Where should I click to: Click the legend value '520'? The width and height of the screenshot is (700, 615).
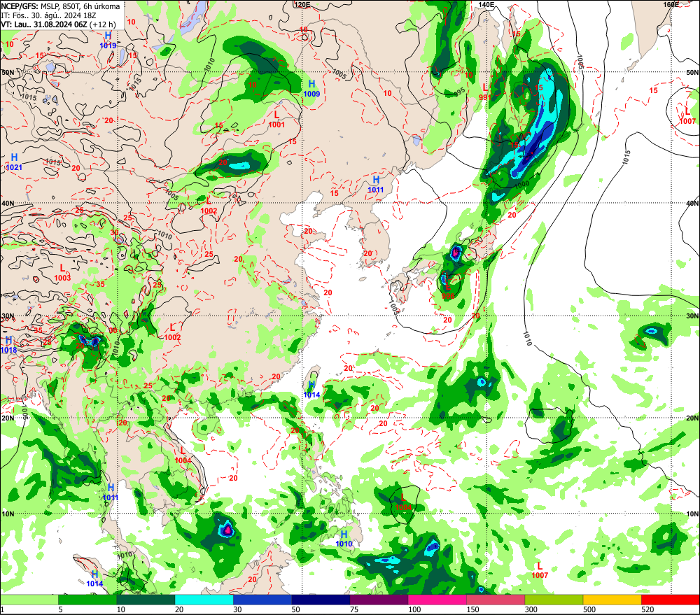coord(647,609)
